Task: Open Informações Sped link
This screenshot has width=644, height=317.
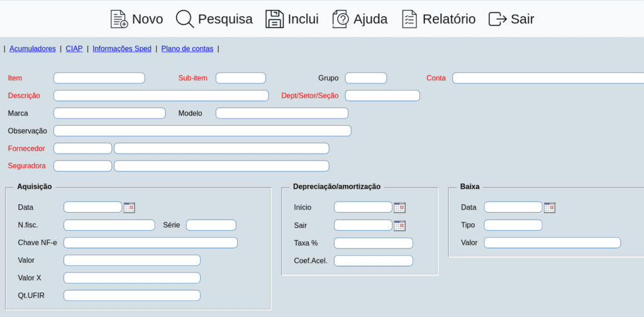Action: coord(122,48)
